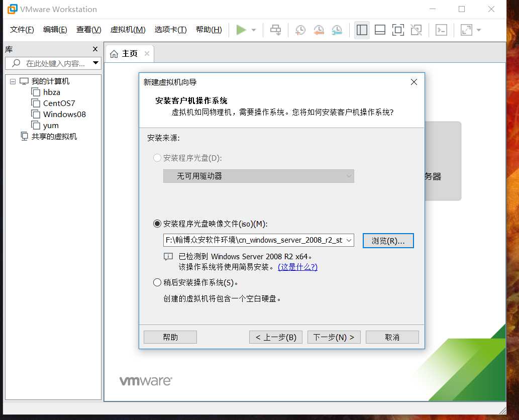Click the 帮助 button in the wizard
The height and width of the screenshot is (420, 519).
click(x=170, y=337)
